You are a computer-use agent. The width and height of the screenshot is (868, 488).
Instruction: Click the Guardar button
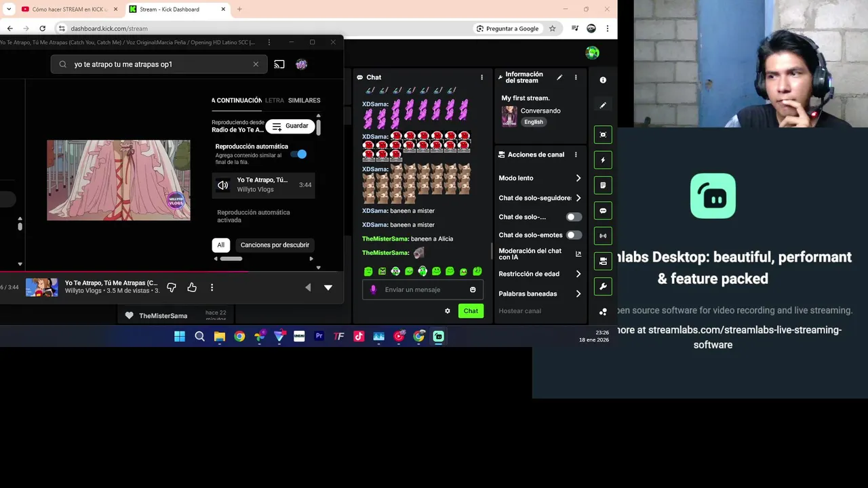pos(291,126)
